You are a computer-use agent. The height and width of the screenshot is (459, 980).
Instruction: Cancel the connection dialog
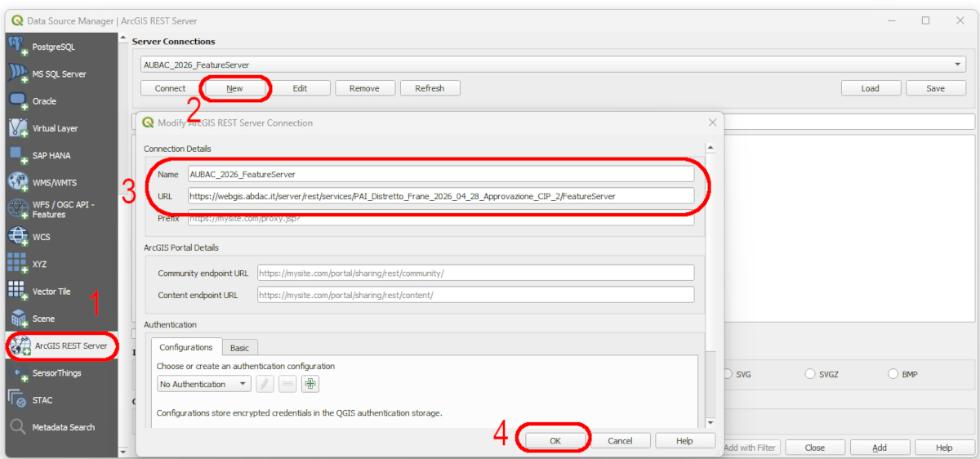(x=620, y=440)
